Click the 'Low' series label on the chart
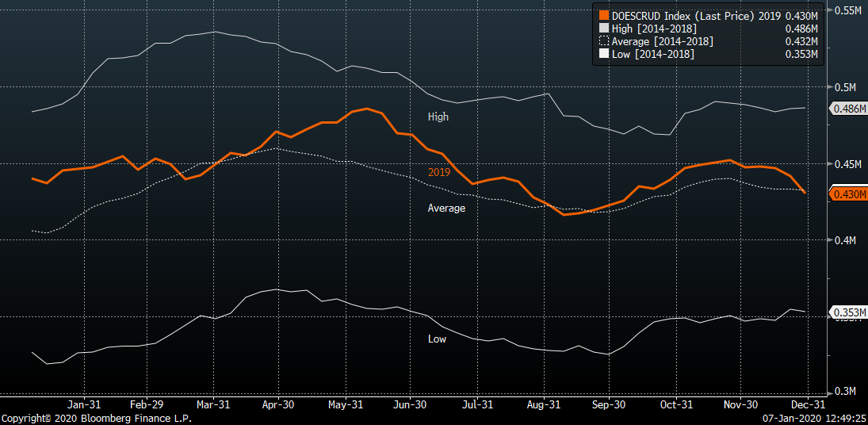868x425 pixels. pos(437,339)
